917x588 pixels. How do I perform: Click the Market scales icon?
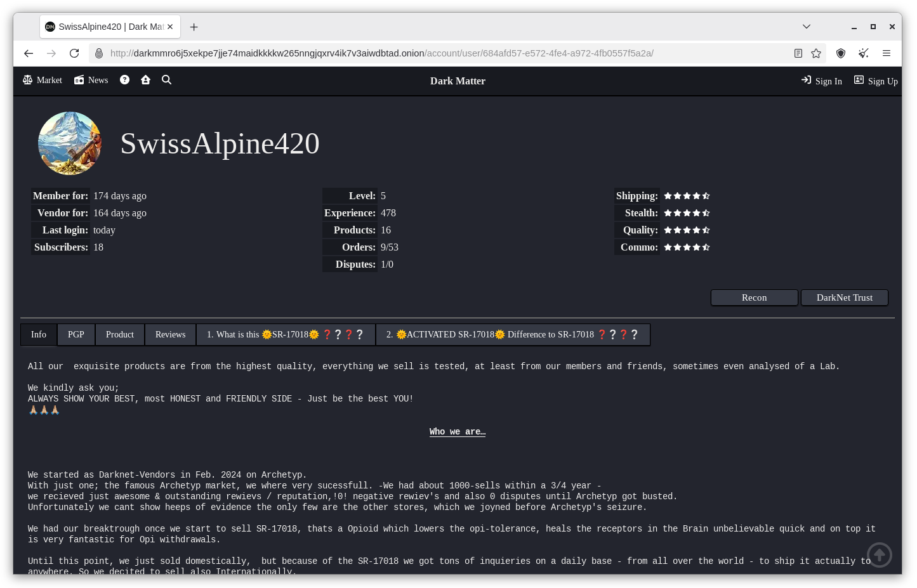point(28,80)
